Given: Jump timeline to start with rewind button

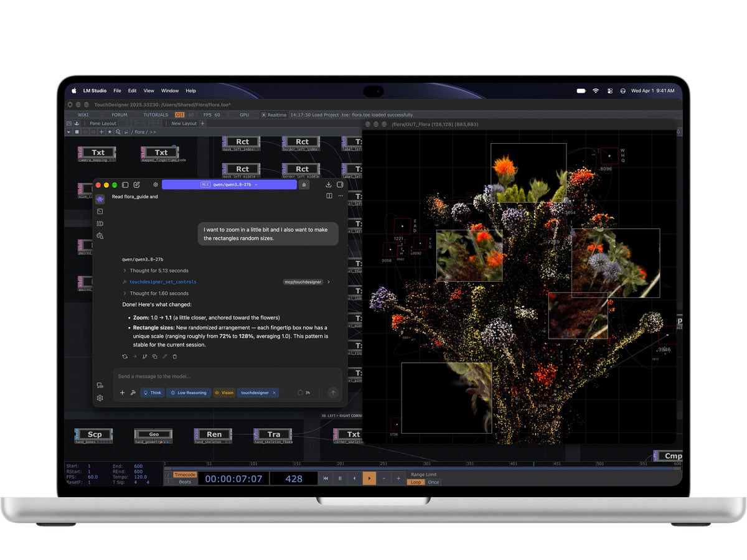Looking at the screenshot, I should 326,478.
